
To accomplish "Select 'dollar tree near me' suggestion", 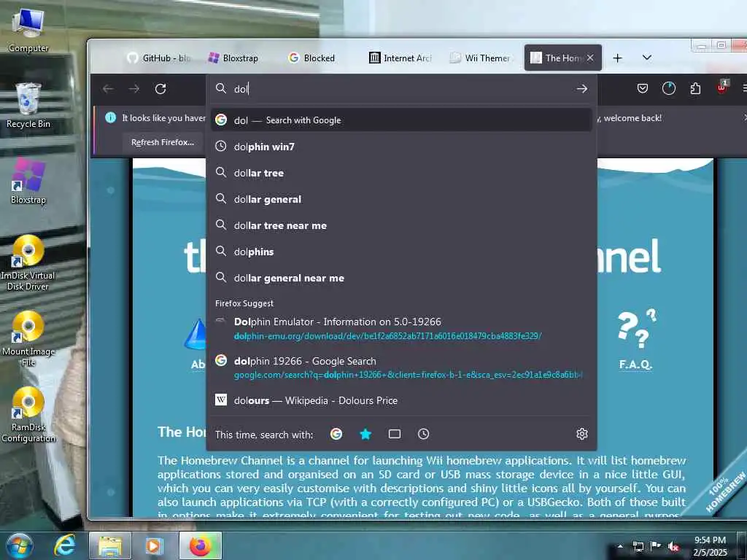I will click(x=401, y=225).
